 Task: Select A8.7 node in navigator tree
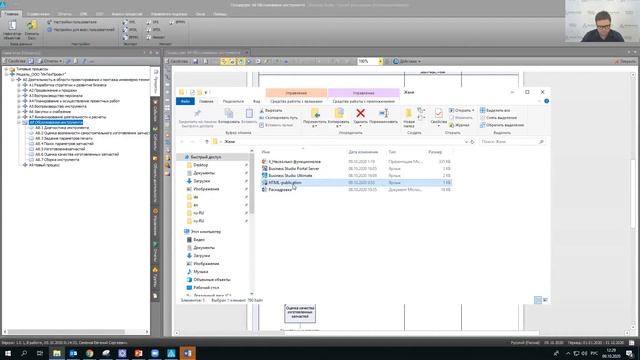tap(57, 160)
